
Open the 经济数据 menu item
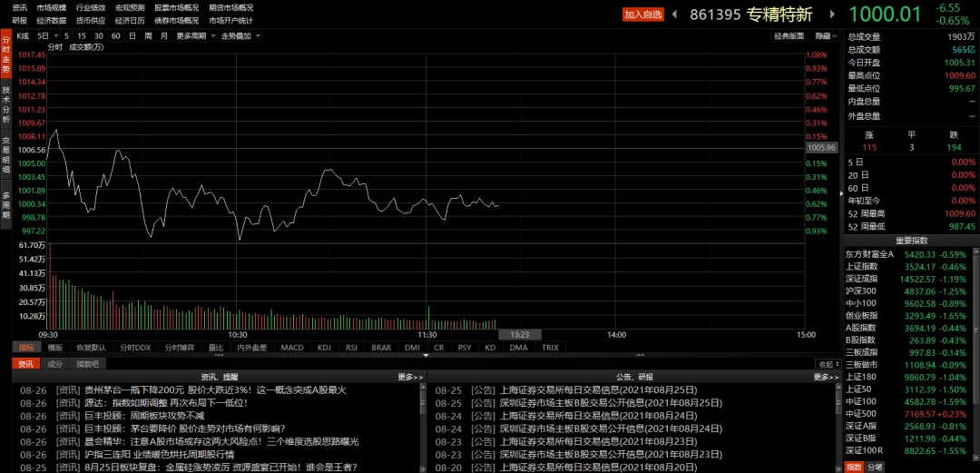click(51, 21)
